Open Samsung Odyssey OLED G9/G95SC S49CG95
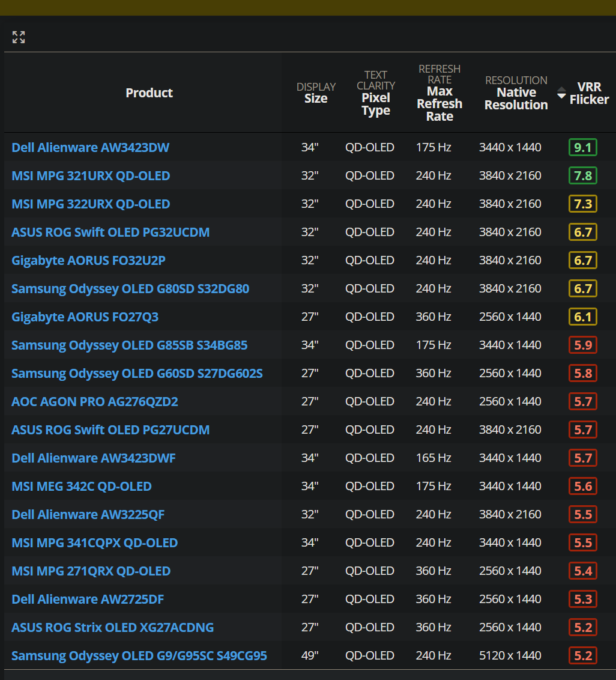Image resolution: width=616 pixels, height=680 pixels. coord(139,656)
